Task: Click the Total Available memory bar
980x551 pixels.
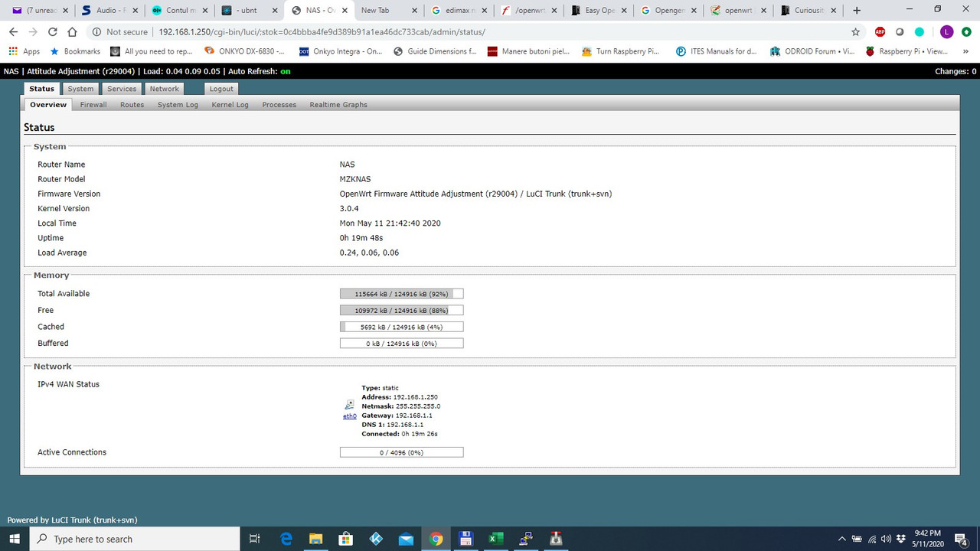Action: point(401,294)
